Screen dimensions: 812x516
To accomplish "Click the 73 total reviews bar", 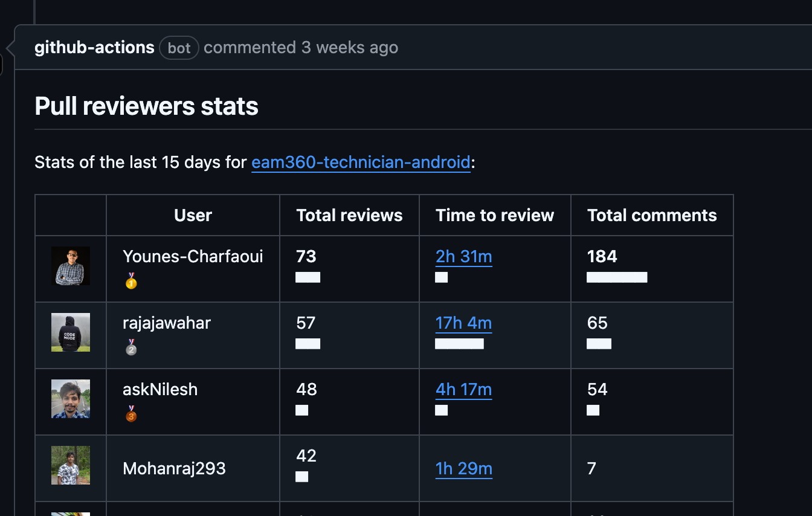I will pos(308,277).
